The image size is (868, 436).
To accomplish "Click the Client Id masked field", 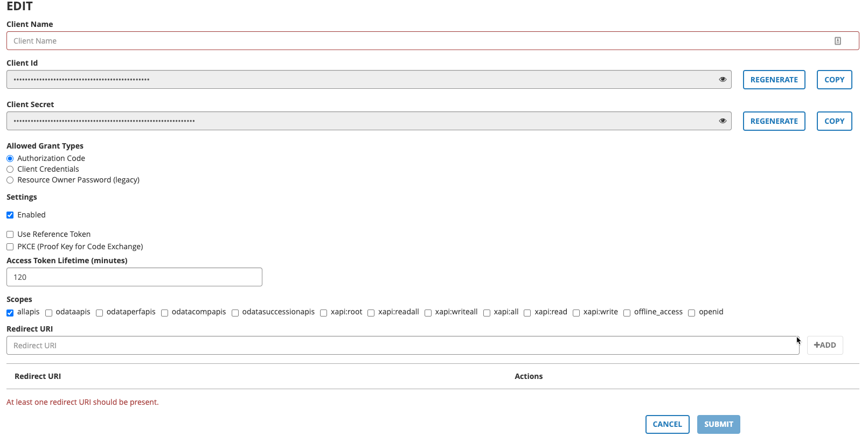I will pos(369,80).
